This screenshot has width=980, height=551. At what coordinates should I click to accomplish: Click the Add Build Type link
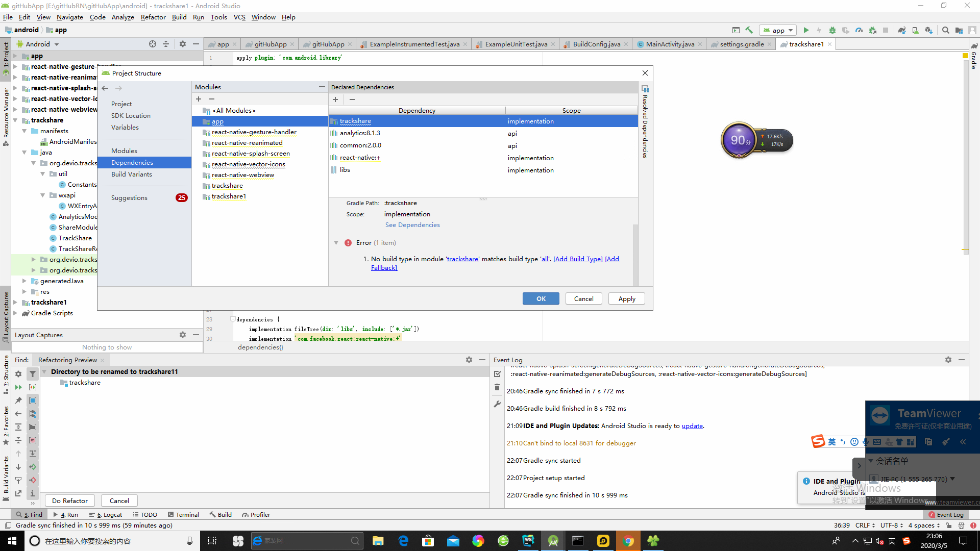click(x=578, y=259)
